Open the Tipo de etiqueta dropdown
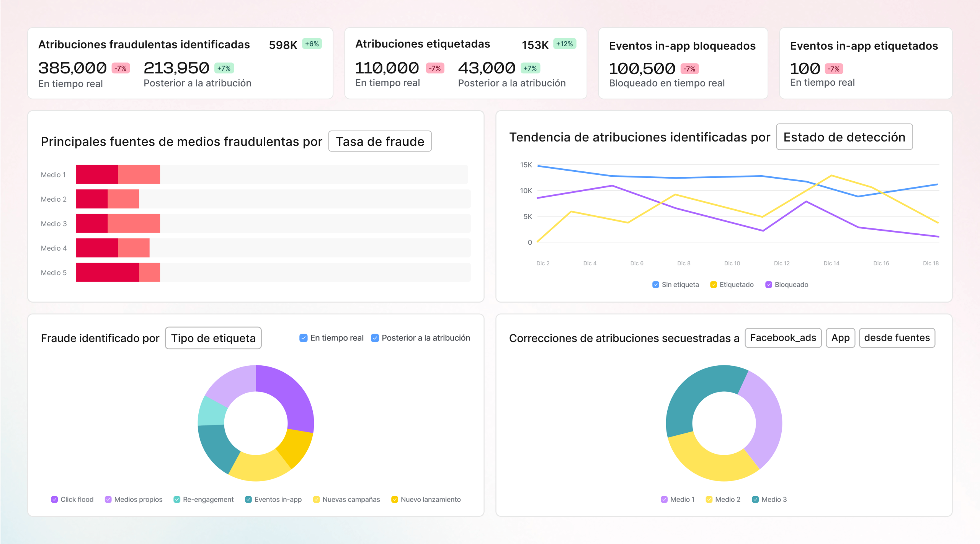The height and width of the screenshot is (544, 980). 213,338
